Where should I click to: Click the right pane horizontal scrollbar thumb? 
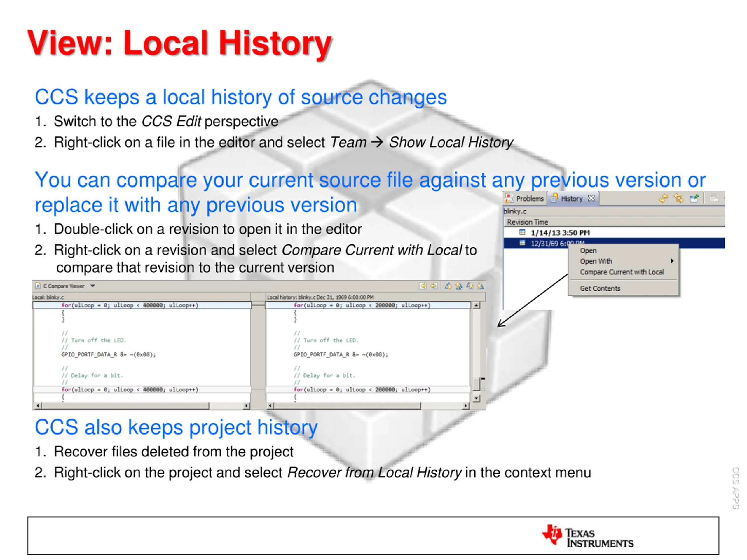[348, 405]
